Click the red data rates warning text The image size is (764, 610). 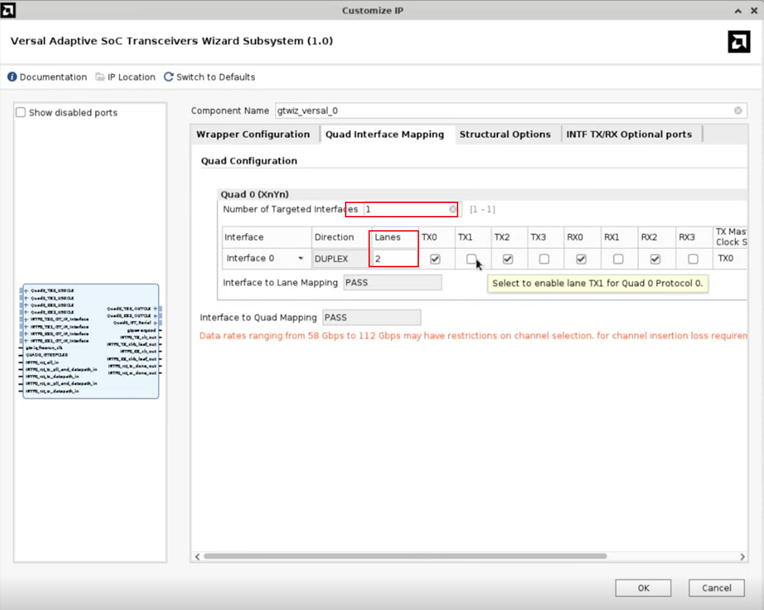pyautogui.click(x=473, y=336)
